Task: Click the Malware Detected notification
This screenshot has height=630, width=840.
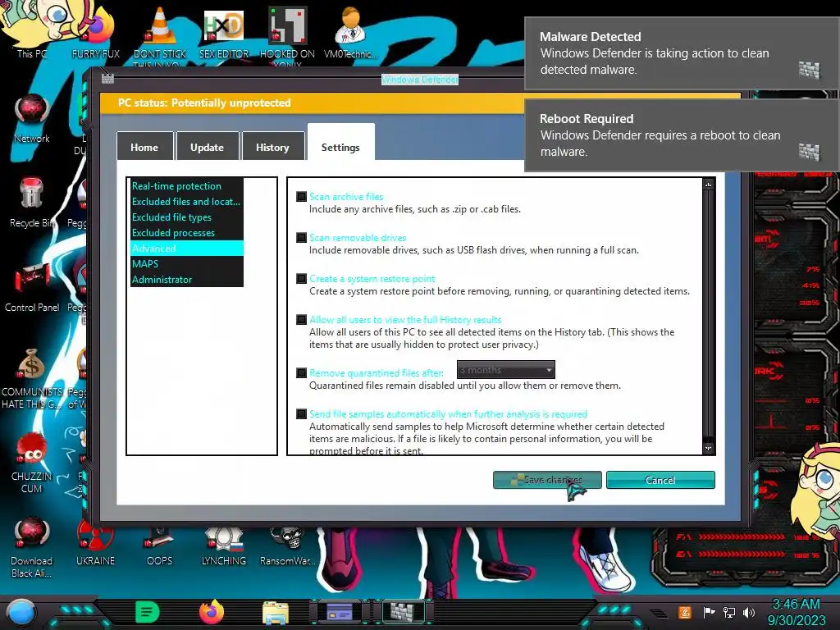Action: (682, 53)
